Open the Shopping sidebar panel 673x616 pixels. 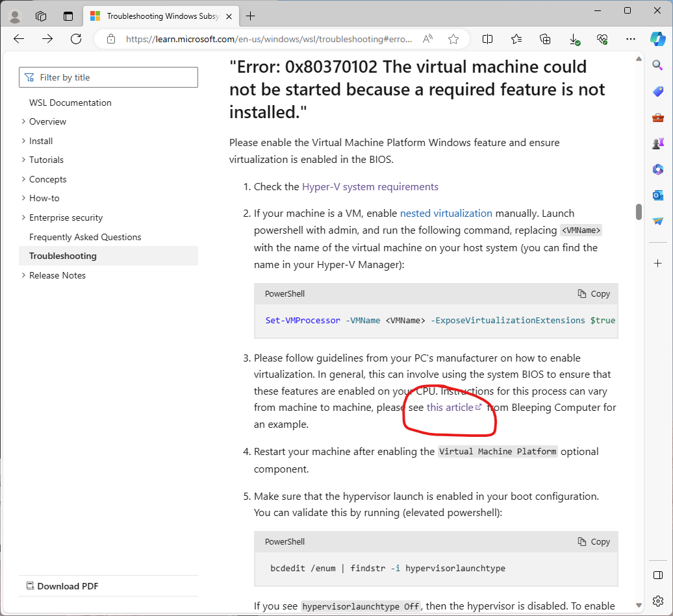pyautogui.click(x=657, y=91)
